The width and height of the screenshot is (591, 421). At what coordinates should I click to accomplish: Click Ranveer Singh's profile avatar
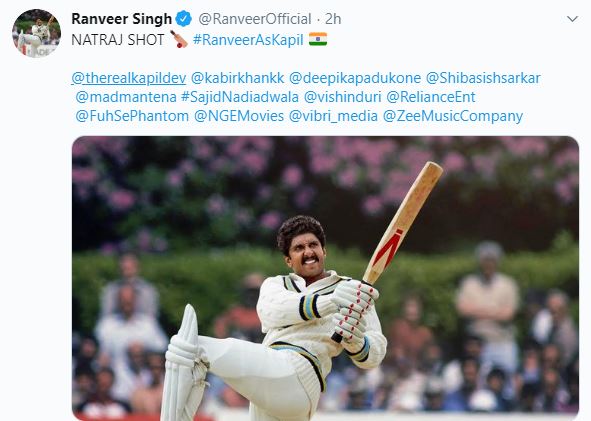coord(37,33)
